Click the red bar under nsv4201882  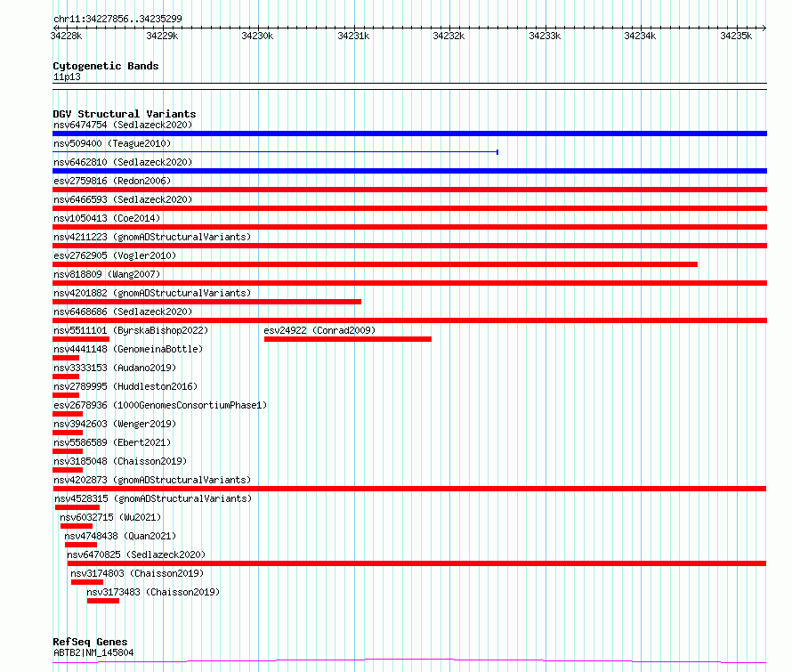[x=206, y=302]
